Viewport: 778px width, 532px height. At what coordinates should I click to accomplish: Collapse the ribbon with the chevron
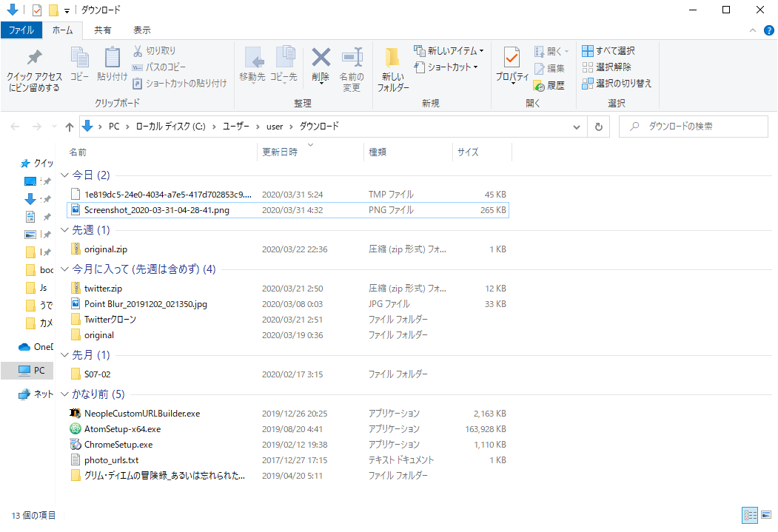[x=753, y=30]
